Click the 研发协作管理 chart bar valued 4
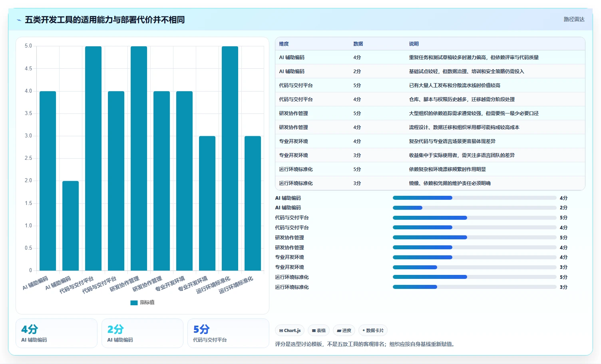601x364 pixels. pos(162,181)
